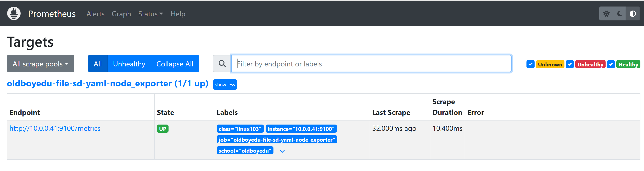Switch to dark theme moon icon

point(620,14)
